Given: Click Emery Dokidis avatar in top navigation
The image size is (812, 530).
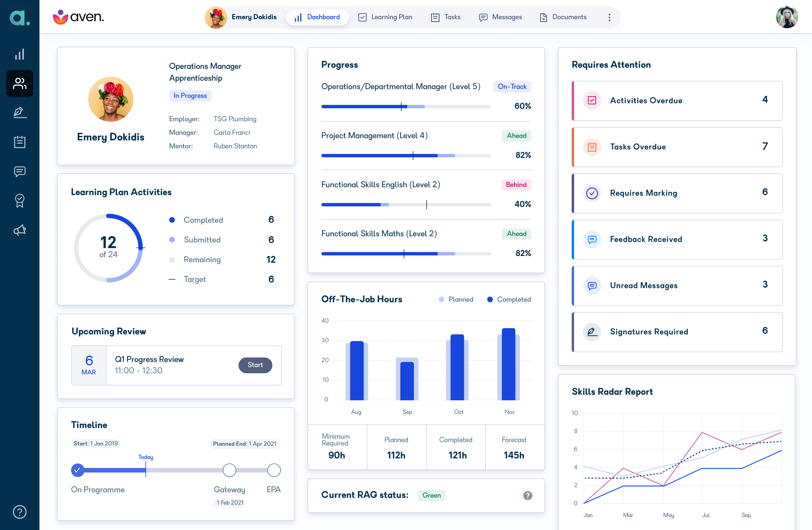Looking at the screenshot, I should 216,17.
